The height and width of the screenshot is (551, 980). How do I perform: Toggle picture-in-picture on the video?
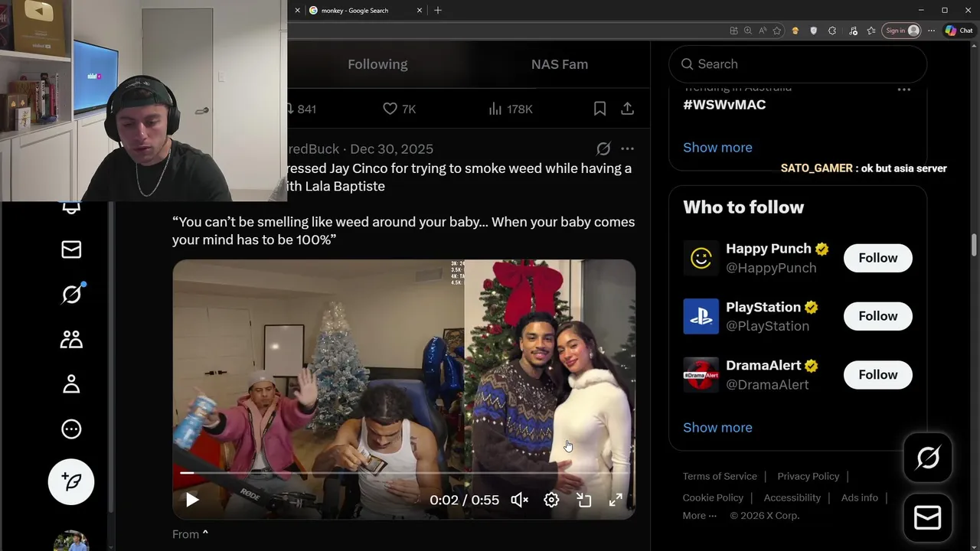tap(583, 500)
